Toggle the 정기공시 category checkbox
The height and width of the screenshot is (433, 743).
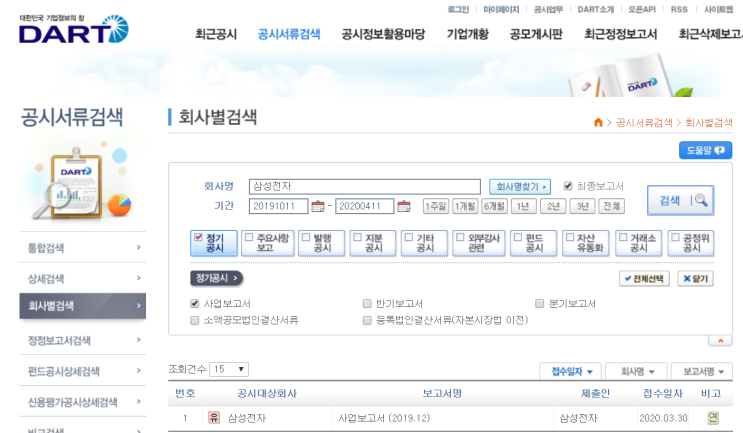point(199,237)
